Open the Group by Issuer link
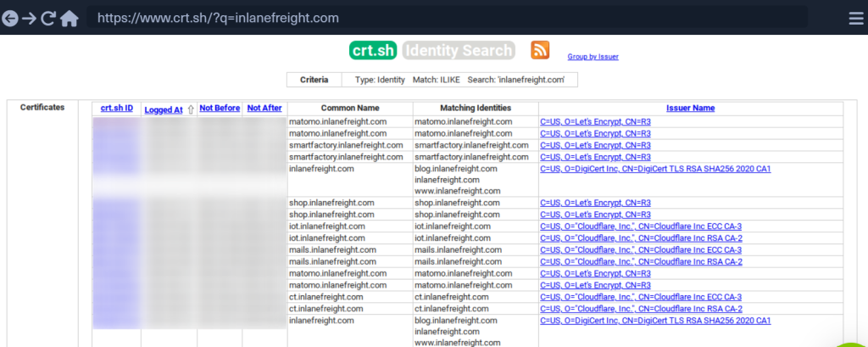The height and width of the screenshot is (347, 868). point(593,57)
